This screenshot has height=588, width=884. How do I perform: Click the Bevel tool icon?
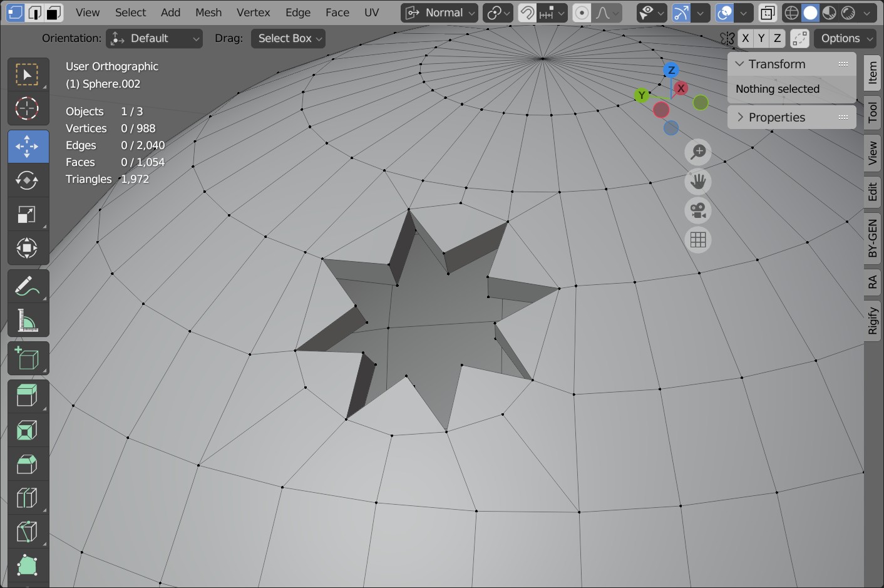[27, 464]
